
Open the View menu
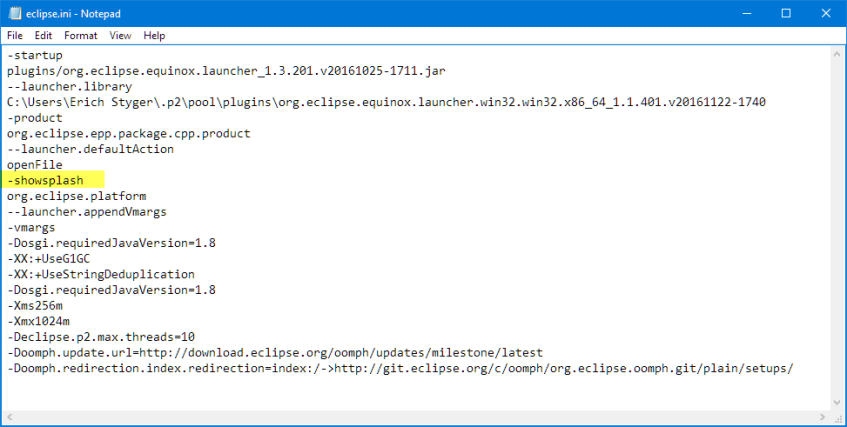click(x=120, y=35)
